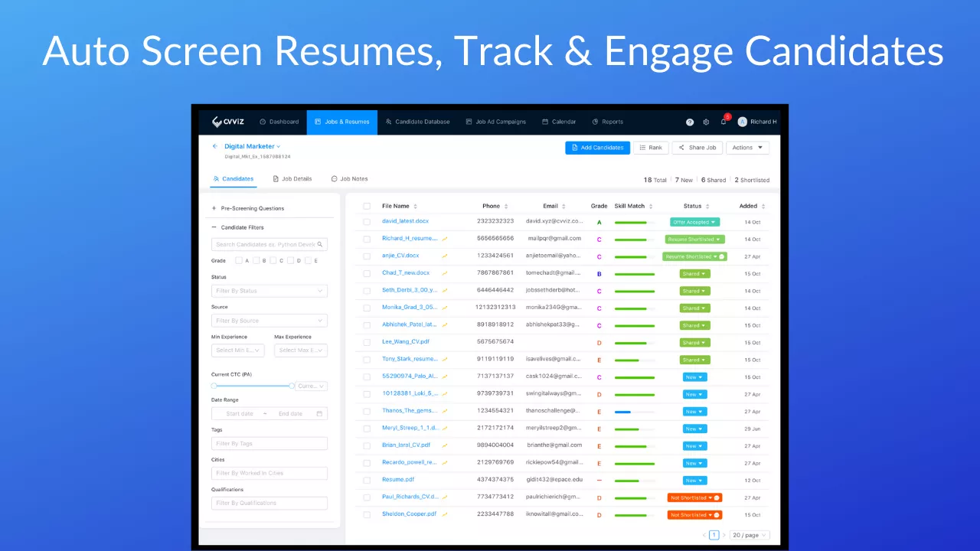Tick the checkbox for david_latest.docx row
Screen dimensions: 980x551
[x=367, y=222]
